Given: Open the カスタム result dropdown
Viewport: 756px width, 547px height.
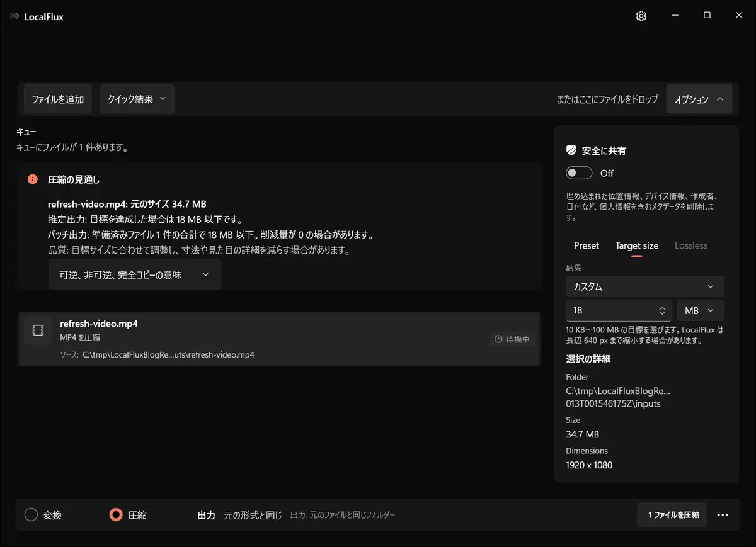Looking at the screenshot, I should (x=644, y=286).
